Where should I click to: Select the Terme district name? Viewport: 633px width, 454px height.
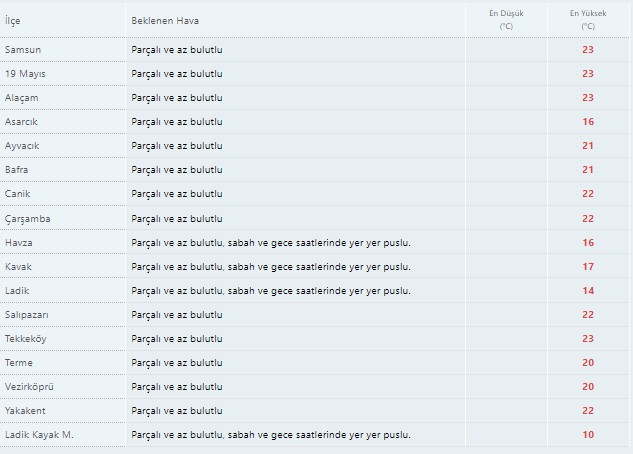point(19,362)
